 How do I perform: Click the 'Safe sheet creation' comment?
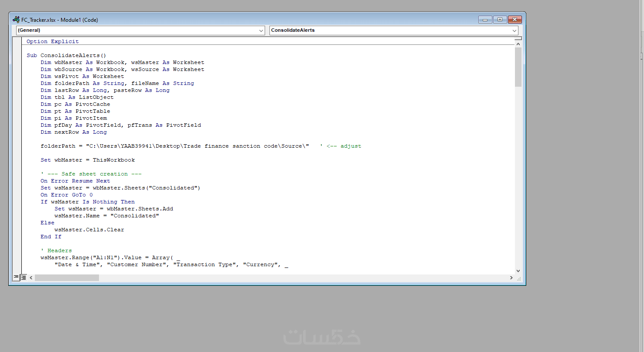[x=91, y=174]
